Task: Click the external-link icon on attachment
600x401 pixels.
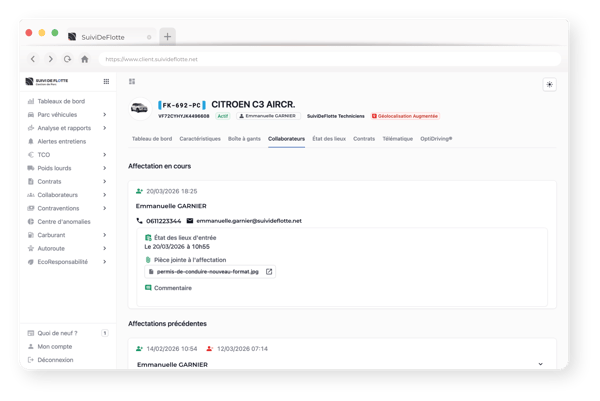Action: click(269, 272)
